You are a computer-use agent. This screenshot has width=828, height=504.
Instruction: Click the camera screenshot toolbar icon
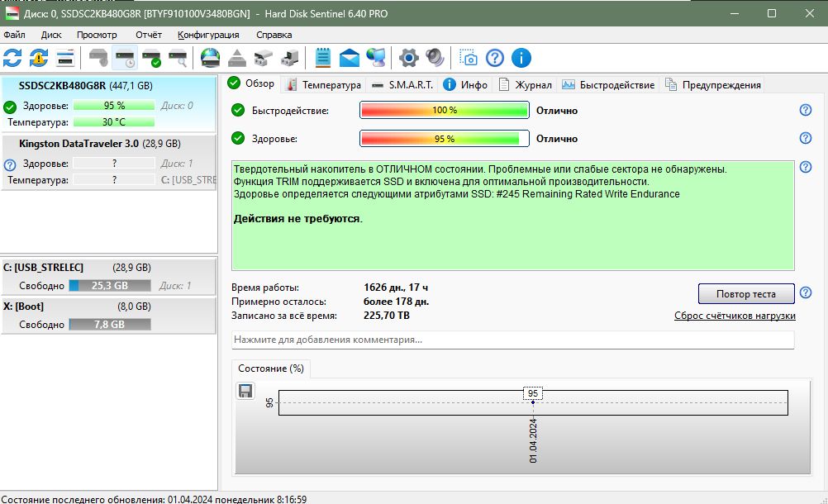pos(468,58)
